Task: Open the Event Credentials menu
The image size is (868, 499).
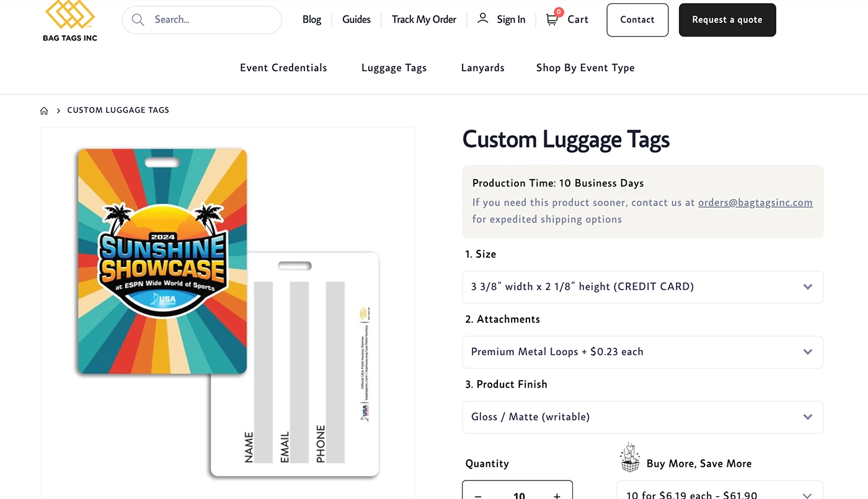Action: [x=283, y=68]
